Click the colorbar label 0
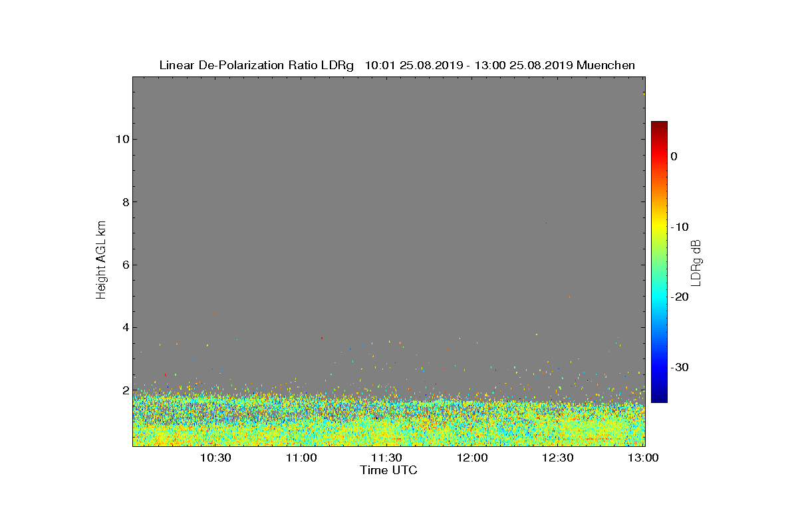The image size is (798, 532). point(674,156)
